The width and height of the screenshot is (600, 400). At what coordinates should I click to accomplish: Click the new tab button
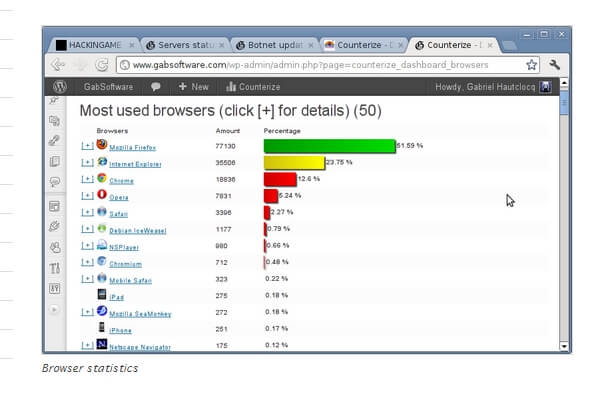[509, 46]
